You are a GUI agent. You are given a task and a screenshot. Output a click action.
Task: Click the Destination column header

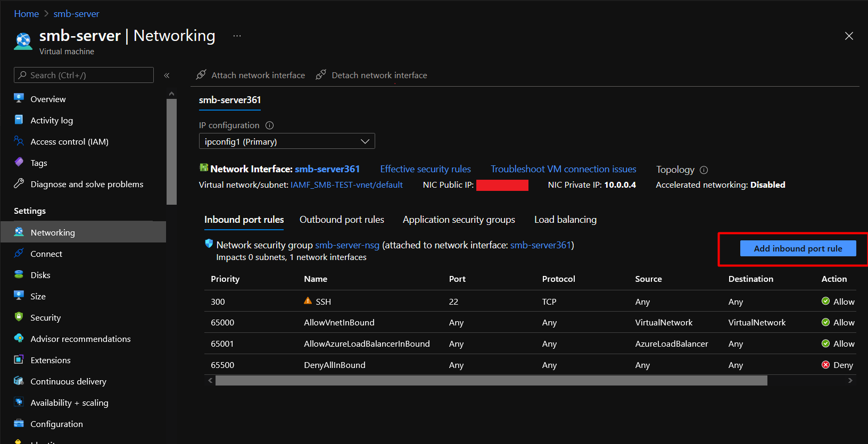click(x=751, y=279)
